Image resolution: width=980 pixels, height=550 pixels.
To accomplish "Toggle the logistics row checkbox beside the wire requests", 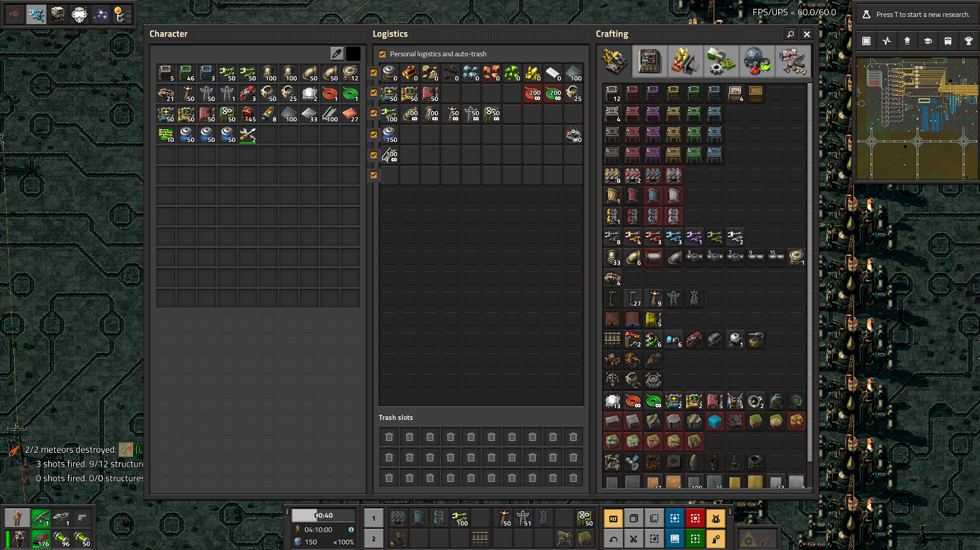I will point(374,93).
